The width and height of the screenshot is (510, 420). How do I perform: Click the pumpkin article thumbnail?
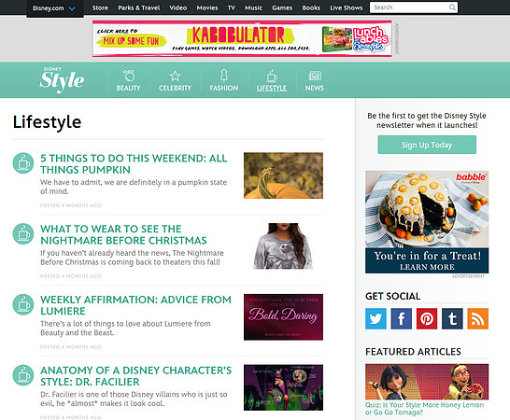(283, 175)
